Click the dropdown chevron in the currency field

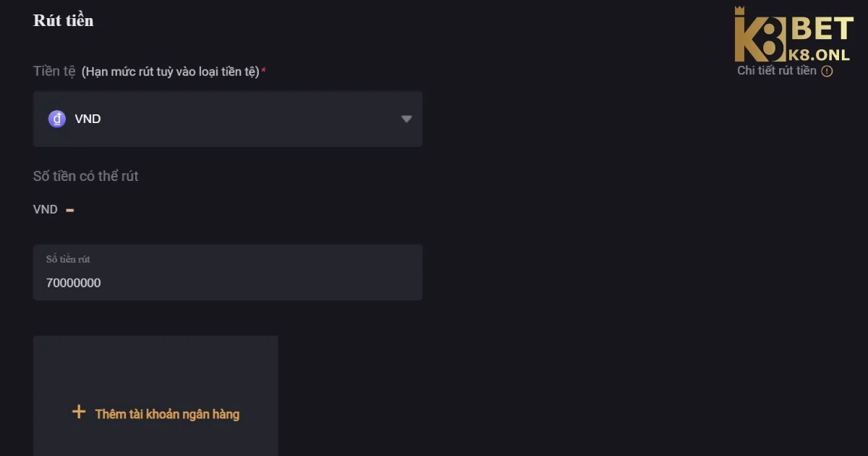tap(406, 119)
